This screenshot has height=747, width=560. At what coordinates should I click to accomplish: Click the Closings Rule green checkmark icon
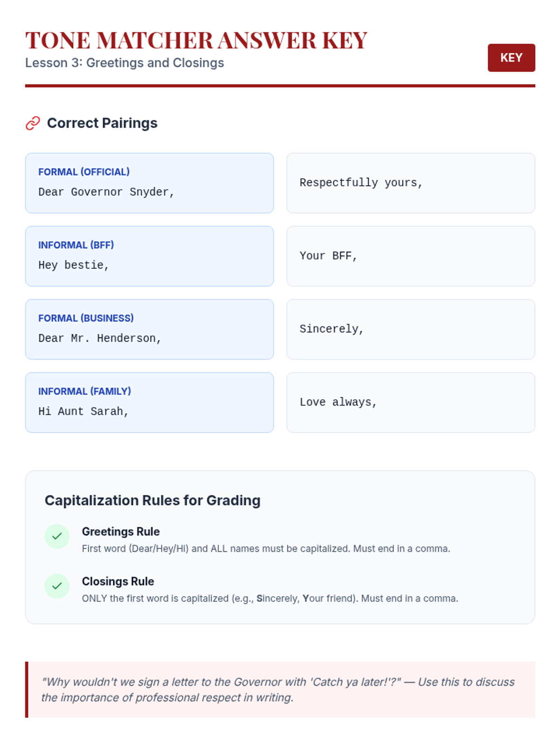click(57, 586)
